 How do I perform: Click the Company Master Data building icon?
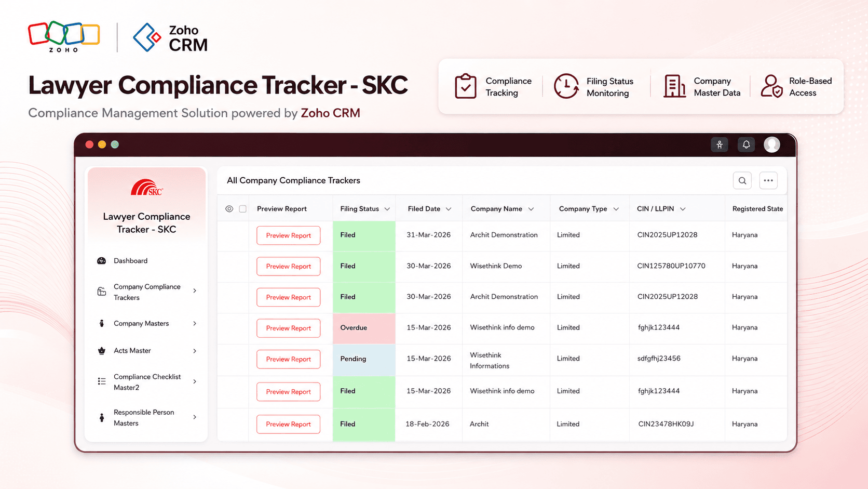pyautogui.click(x=674, y=86)
